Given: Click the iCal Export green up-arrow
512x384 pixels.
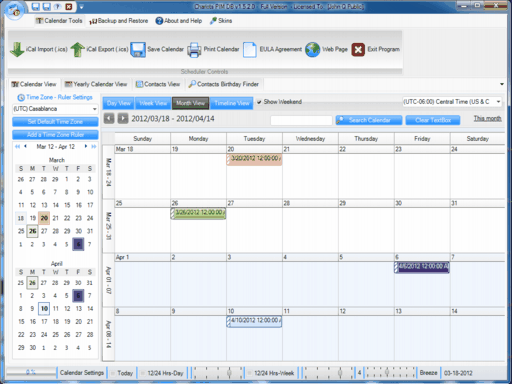Looking at the screenshot, I should point(77,49).
